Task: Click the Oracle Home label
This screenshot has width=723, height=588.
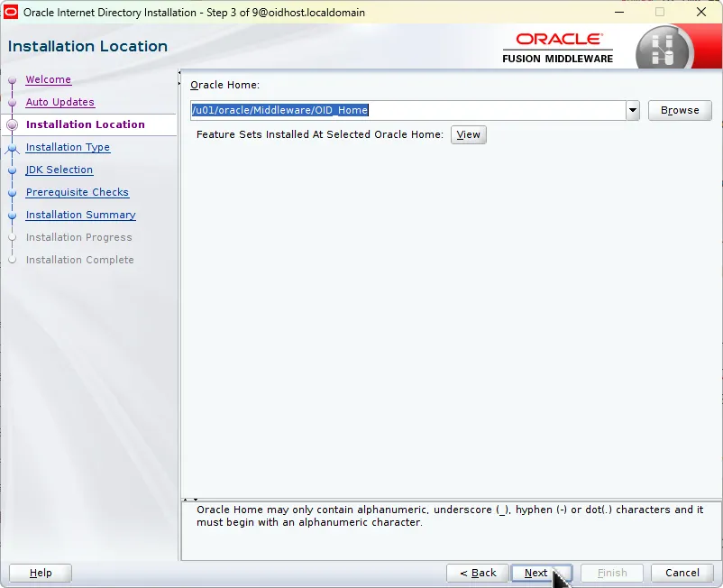Action: (225, 85)
